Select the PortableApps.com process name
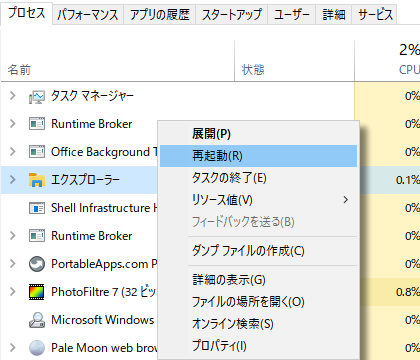 pos(104,264)
